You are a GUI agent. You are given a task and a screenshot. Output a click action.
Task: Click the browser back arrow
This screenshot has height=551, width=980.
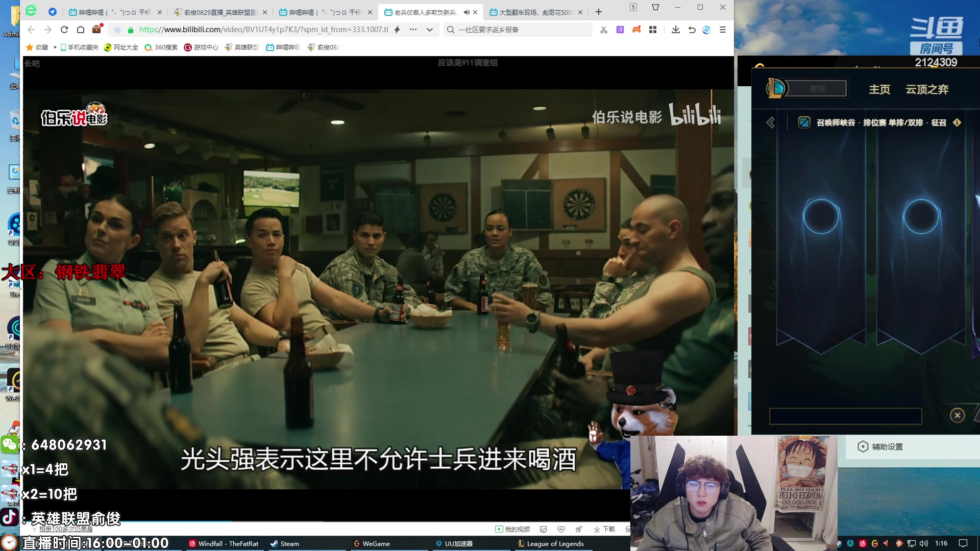(31, 30)
